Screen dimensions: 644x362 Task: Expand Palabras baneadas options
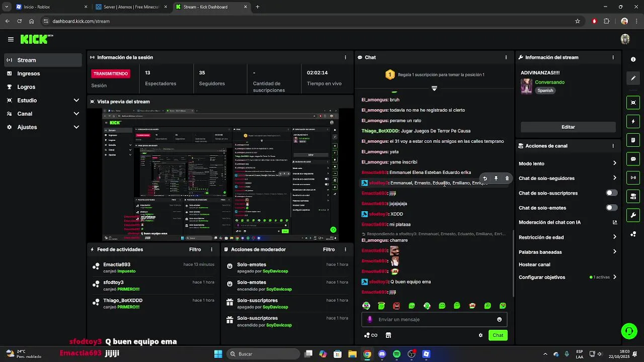pyautogui.click(x=614, y=252)
